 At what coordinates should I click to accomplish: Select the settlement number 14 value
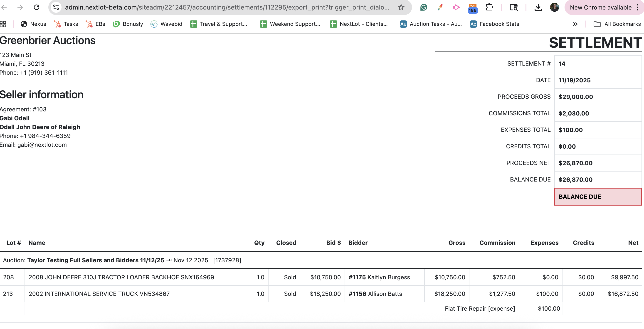click(562, 64)
